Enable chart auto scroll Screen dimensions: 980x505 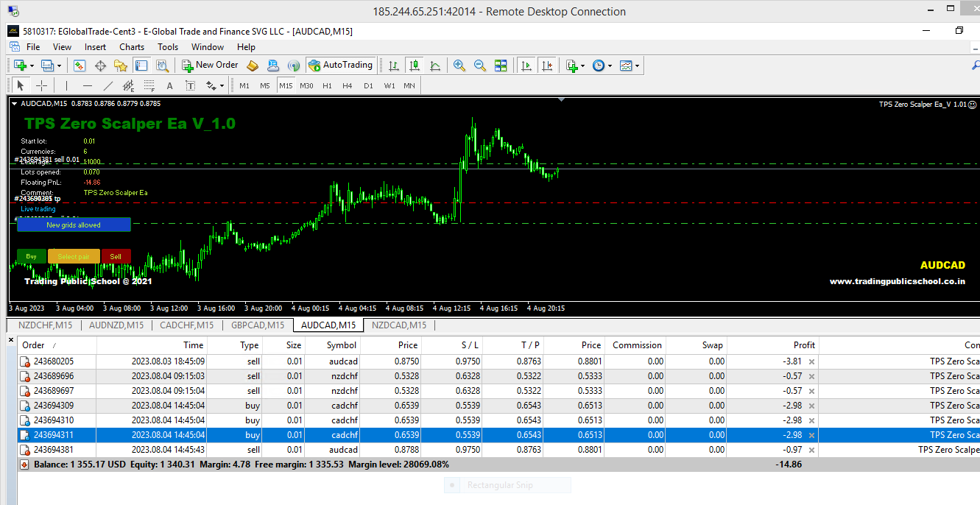(x=526, y=66)
